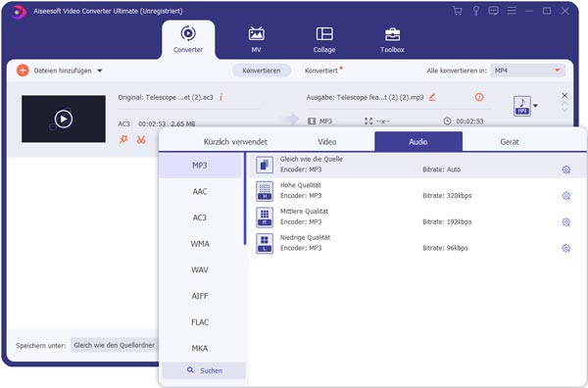Screen dimensions: 588x388
Task: Click the pencil rename output icon
Action: pyautogui.click(x=432, y=97)
